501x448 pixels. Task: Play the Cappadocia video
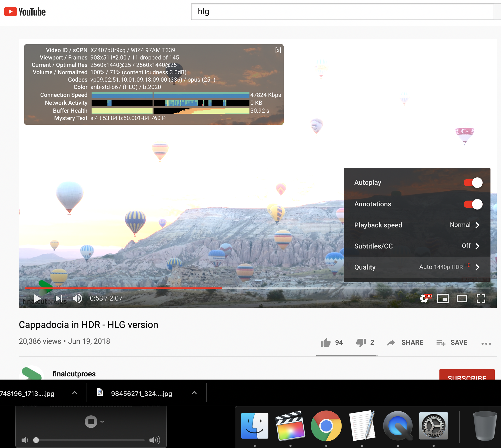tap(37, 298)
